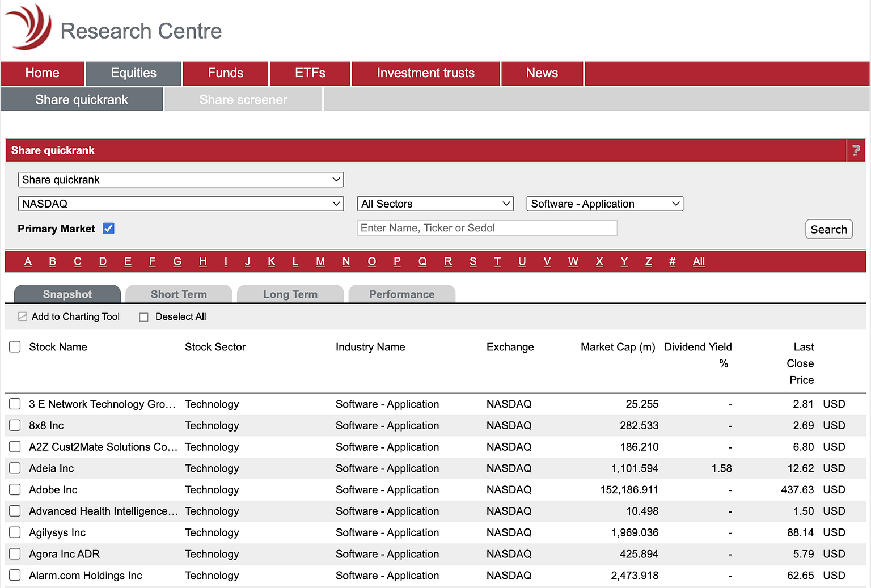Image resolution: width=871 pixels, height=588 pixels.
Task: Open the All Sectors dropdown
Action: (434, 203)
